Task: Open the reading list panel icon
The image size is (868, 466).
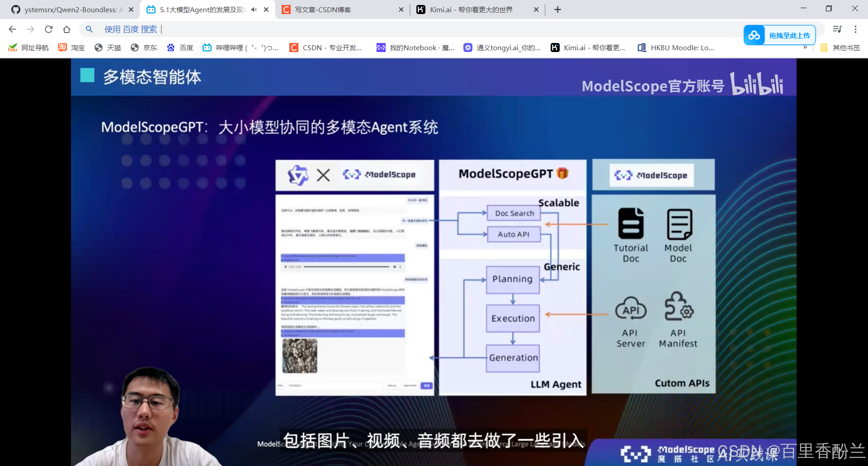Action: point(837,29)
